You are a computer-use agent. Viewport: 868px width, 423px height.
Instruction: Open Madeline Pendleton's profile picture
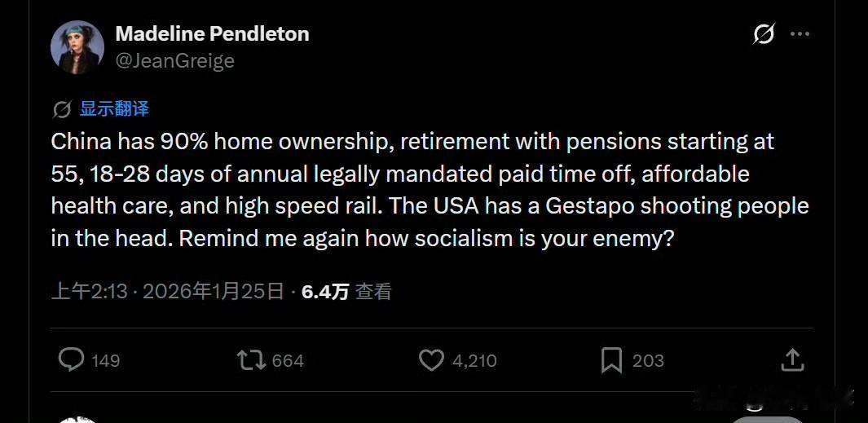click(77, 47)
